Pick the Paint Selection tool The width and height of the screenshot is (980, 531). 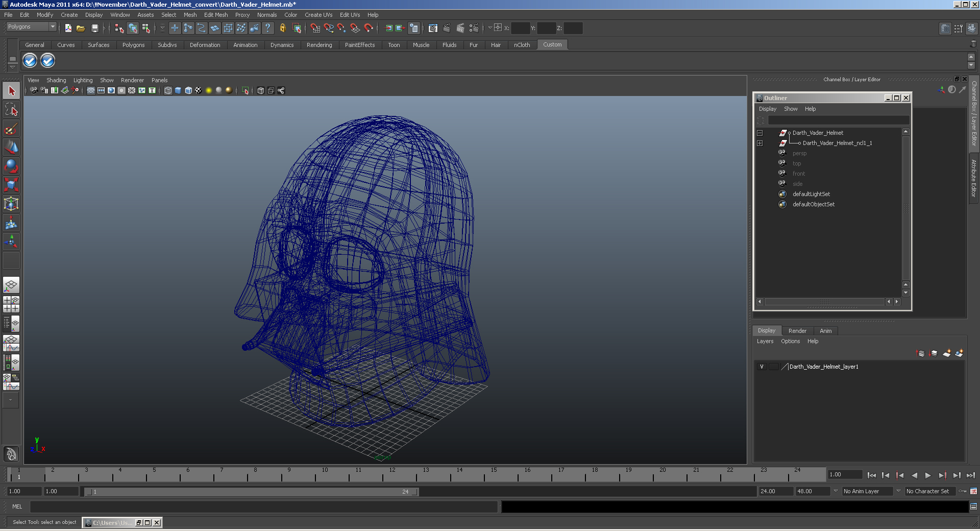(11, 128)
